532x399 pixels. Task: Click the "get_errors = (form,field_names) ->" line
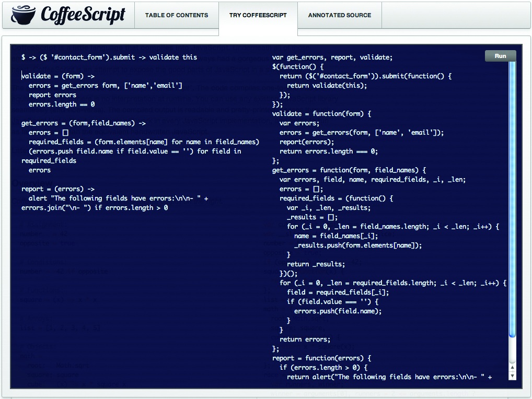[84, 123]
